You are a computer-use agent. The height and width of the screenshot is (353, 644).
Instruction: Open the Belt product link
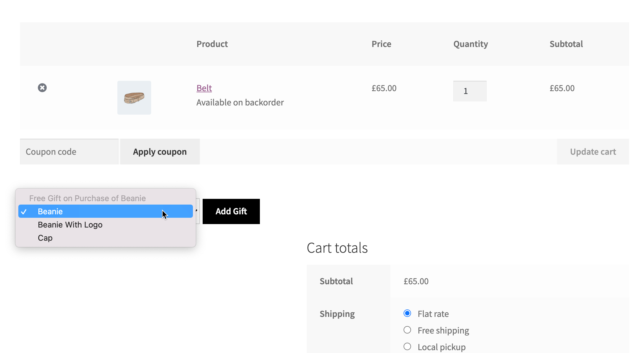pyautogui.click(x=204, y=88)
